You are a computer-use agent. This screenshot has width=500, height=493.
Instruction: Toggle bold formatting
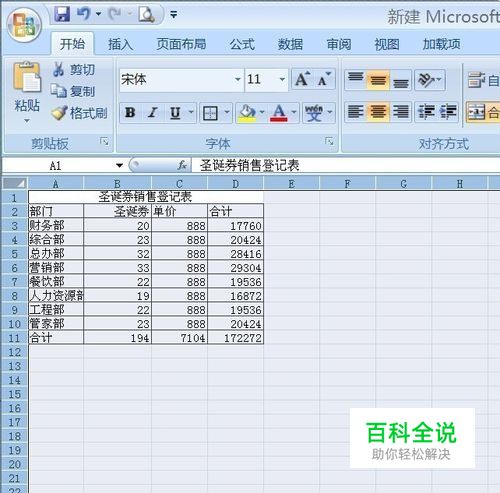(130, 113)
